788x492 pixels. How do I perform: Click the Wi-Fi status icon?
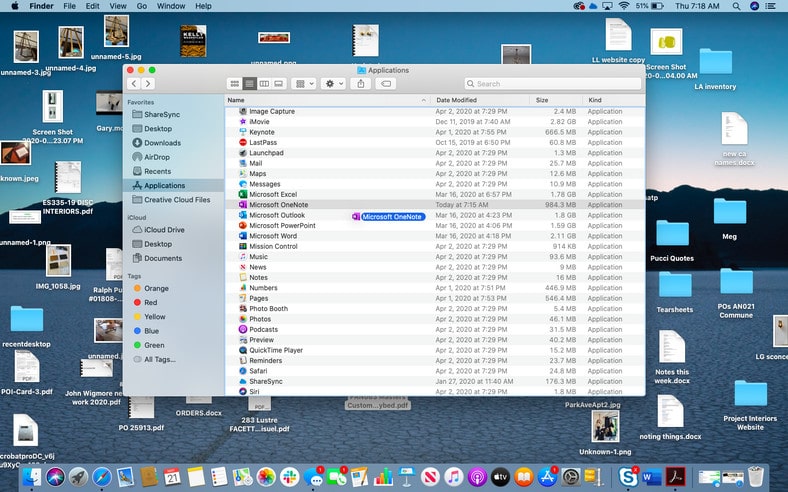624,6
